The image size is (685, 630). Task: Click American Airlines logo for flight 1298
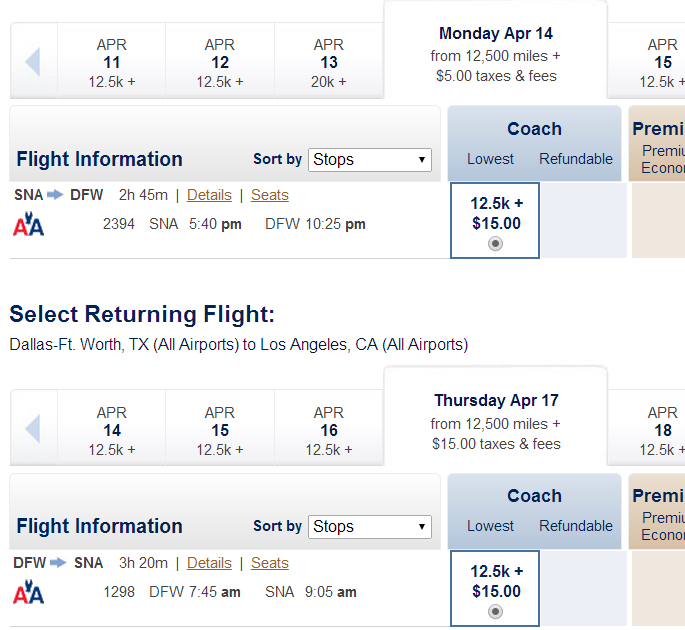point(28,592)
